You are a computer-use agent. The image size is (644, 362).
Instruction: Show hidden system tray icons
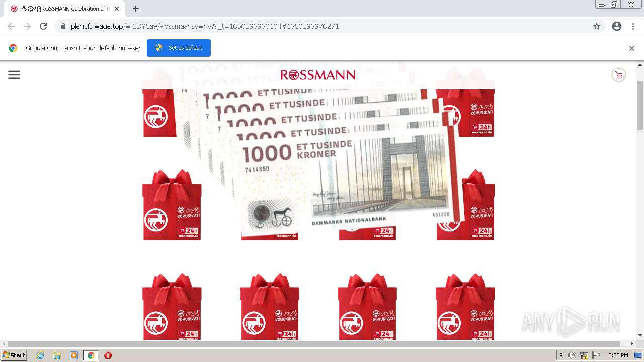(x=561, y=355)
